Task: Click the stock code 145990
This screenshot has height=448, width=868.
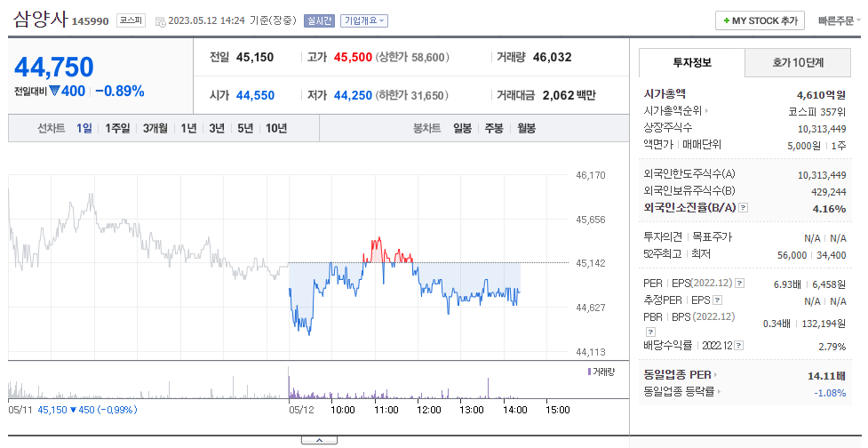Action: [91, 21]
